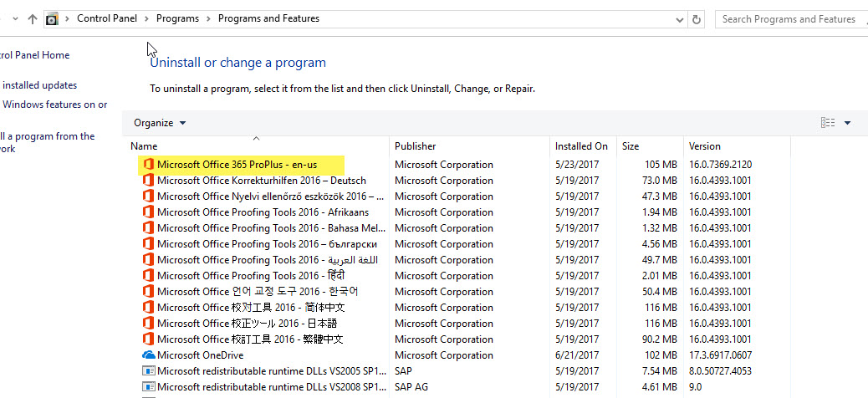Click the 繁體中文 proofing tools Office icon
Viewport: 868px width, 398px height.
148,339
